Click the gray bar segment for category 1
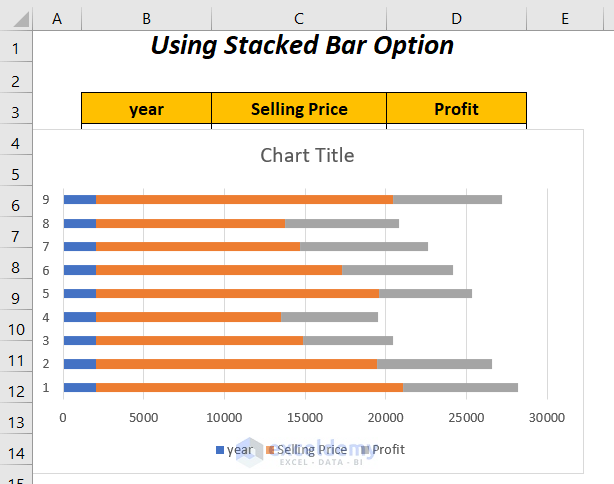This screenshot has height=484, width=614. pos(460,388)
